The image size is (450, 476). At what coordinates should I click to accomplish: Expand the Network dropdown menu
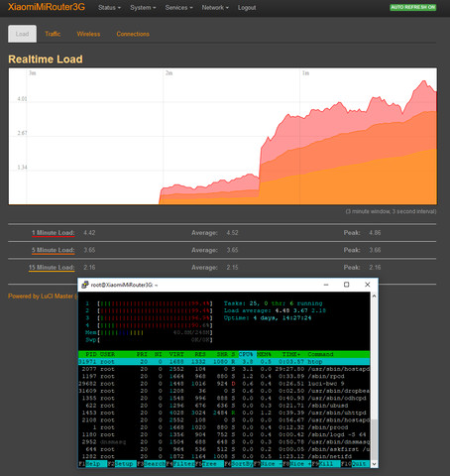[x=215, y=8]
